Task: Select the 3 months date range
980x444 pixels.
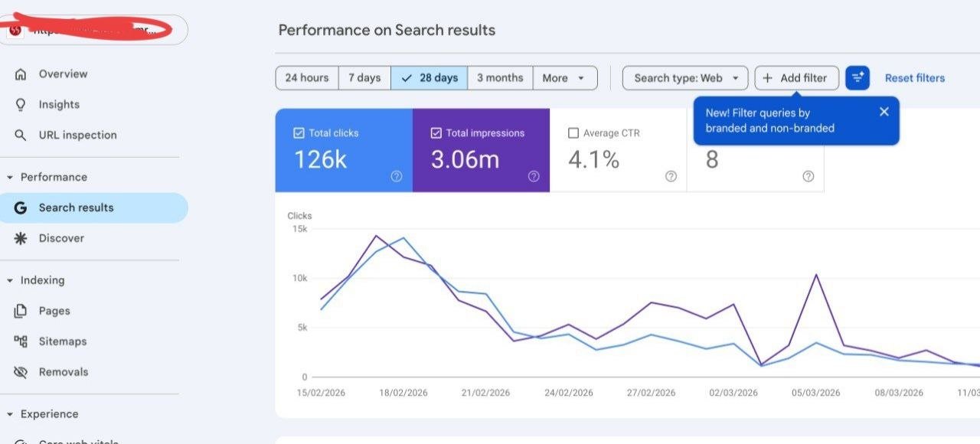Action: point(499,77)
